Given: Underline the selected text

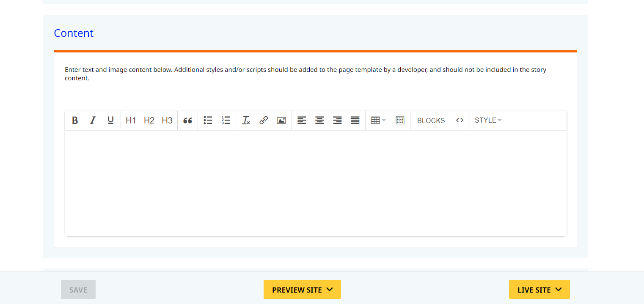Looking at the screenshot, I should pyautogui.click(x=110, y=121).
